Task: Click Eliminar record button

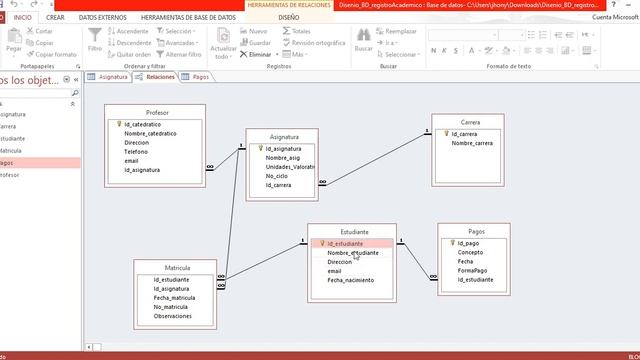Action: coord(255,54)
